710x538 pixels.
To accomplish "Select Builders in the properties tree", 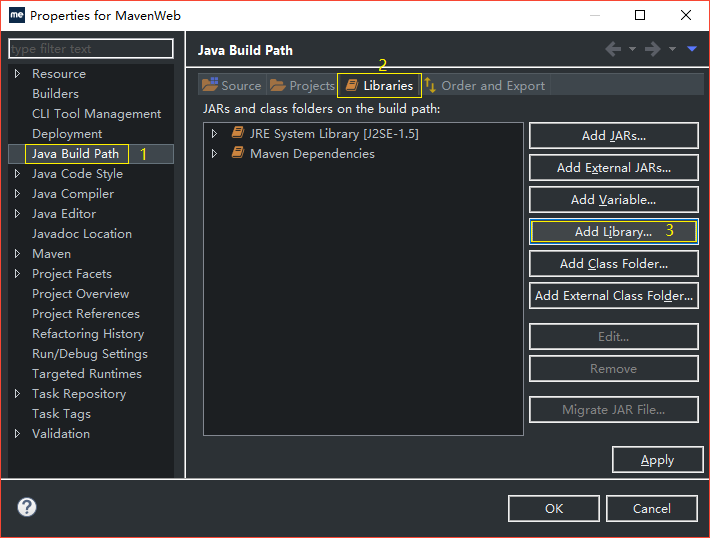I will tap(56, 94).
